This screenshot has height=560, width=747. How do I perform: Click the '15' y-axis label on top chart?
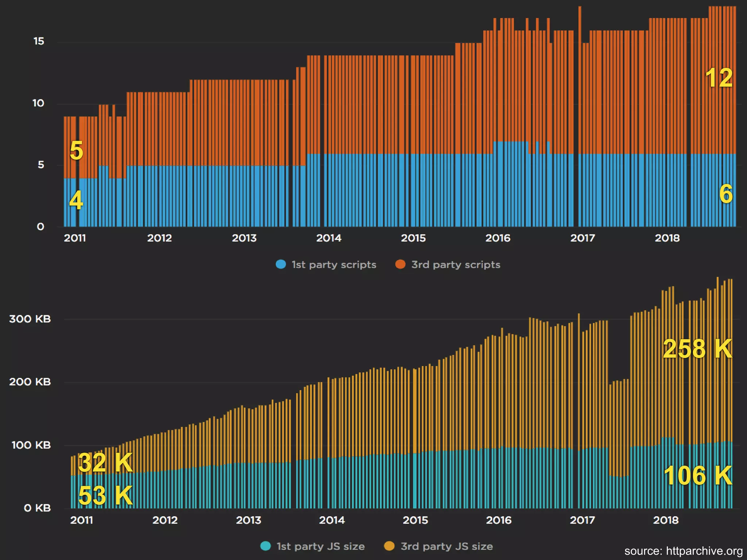click(x=39, y=41)
